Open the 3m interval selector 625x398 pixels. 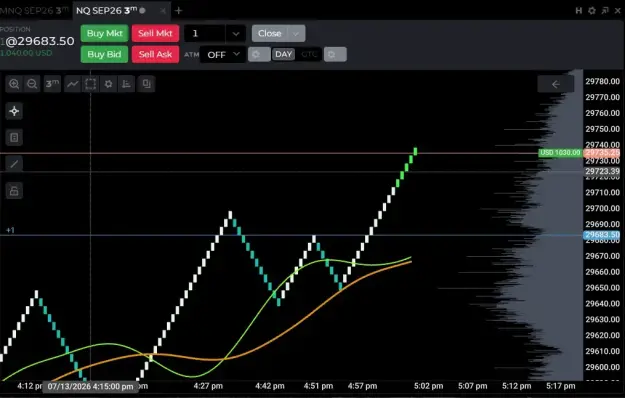(x=52, y=84)
